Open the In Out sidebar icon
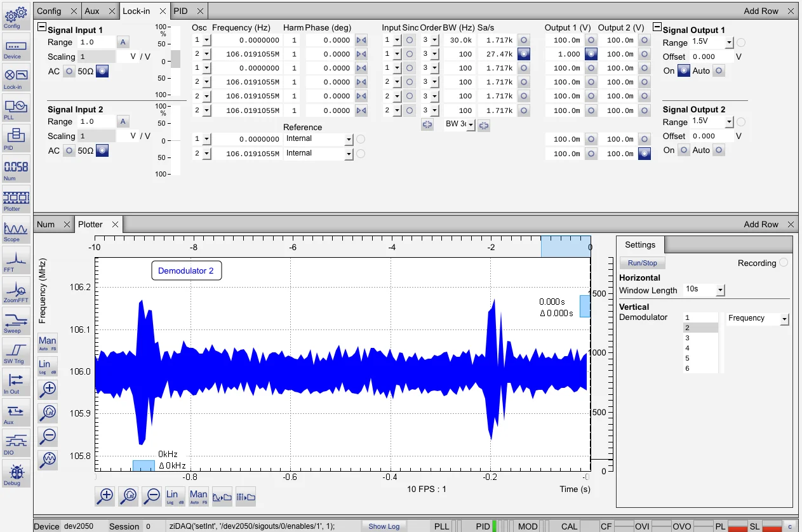The height and width of the screenshot is (532, 802). (x=15, y=383)
